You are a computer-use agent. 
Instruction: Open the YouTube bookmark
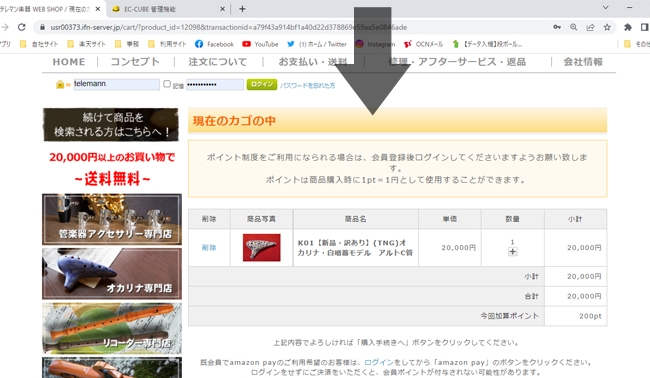[260, 44]
